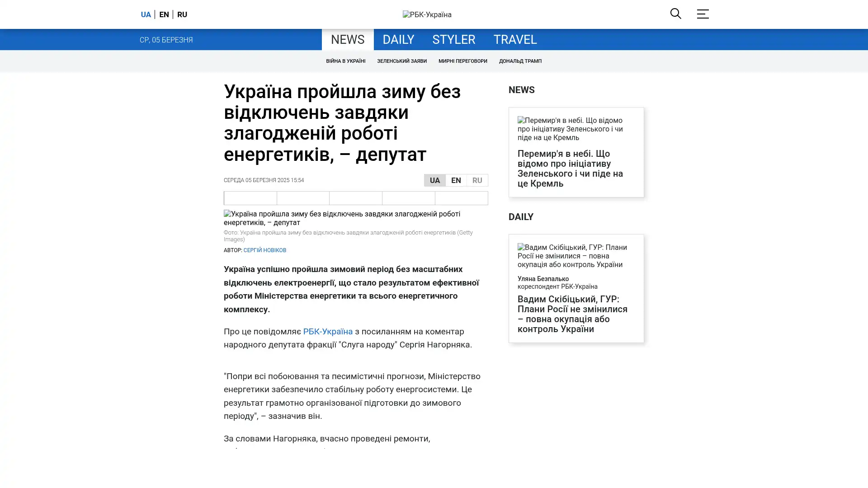Switch article language to EN
Screen dimensions: 868x488
tap(456, 180)
